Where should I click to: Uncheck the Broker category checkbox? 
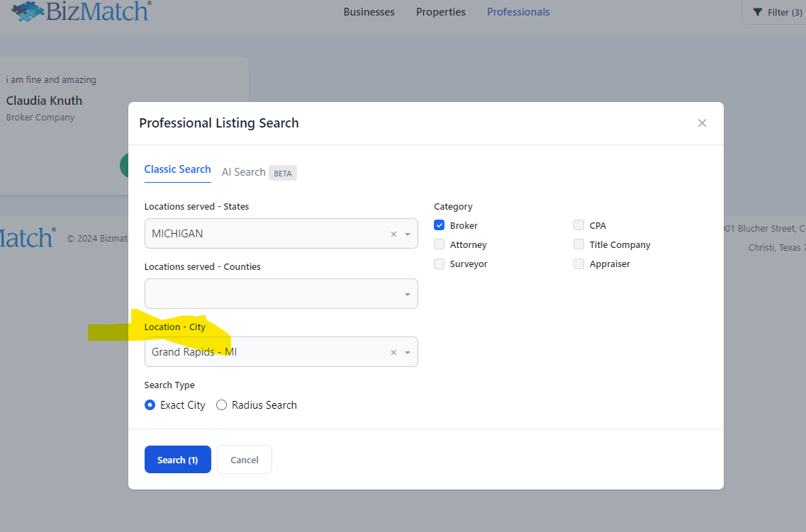click(x=440, y=225)
